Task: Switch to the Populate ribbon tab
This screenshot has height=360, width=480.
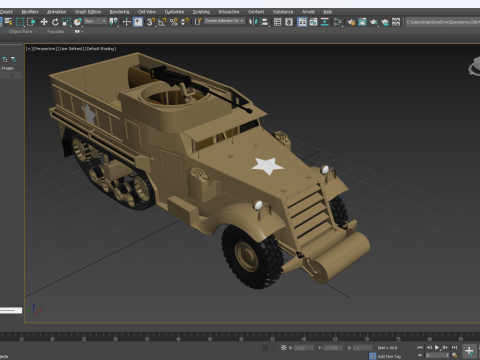Action: (55, 31)
